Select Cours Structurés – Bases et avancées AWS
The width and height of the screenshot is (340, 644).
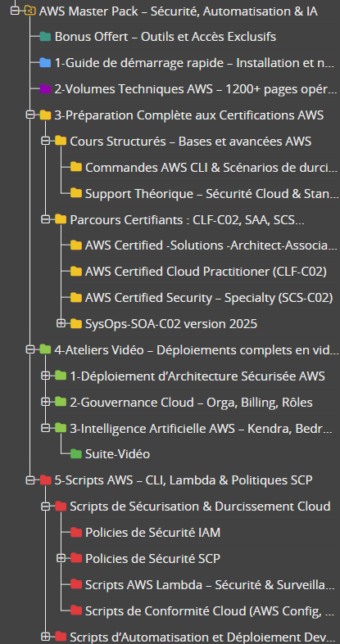(x=191, y=142)
